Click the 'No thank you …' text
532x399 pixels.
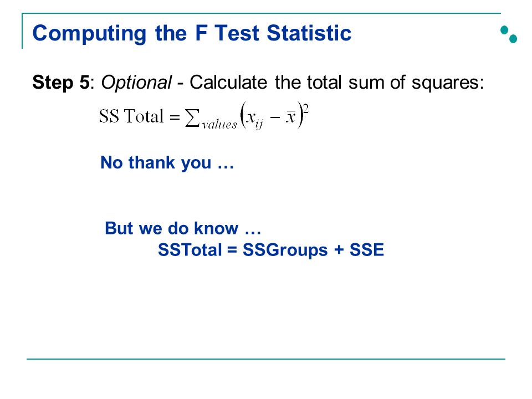tap(167, 162)
